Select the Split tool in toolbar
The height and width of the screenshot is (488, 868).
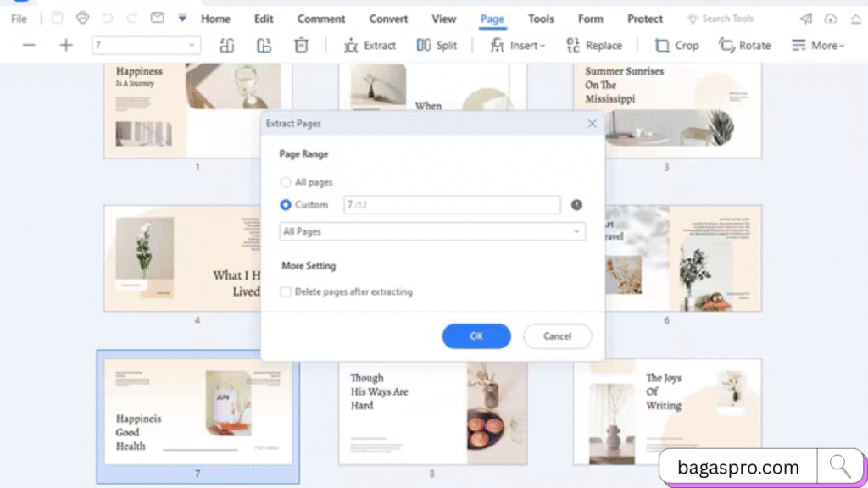pos(425,46)
